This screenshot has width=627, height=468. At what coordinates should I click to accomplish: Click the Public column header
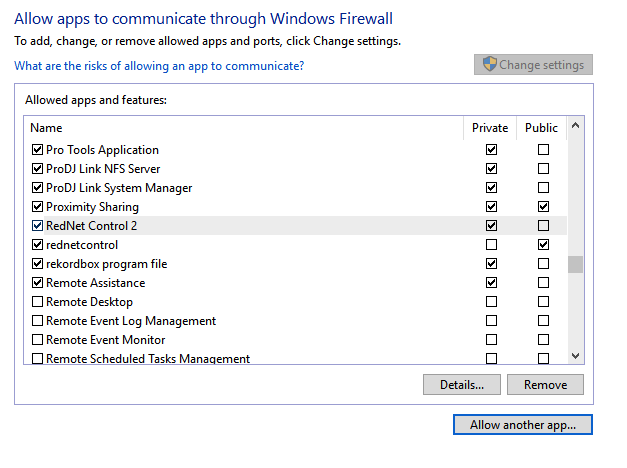coord(541,128)
